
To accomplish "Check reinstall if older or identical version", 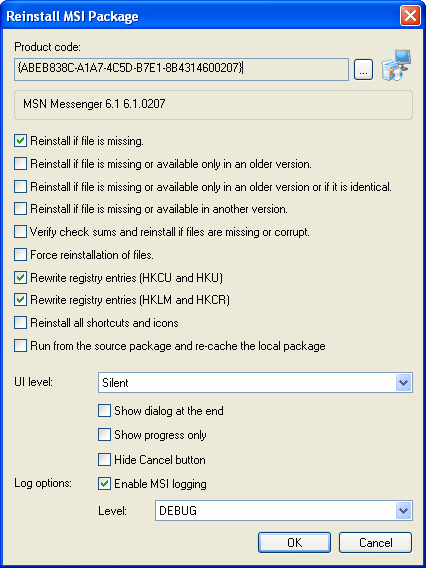I will (x=21, y=187).
